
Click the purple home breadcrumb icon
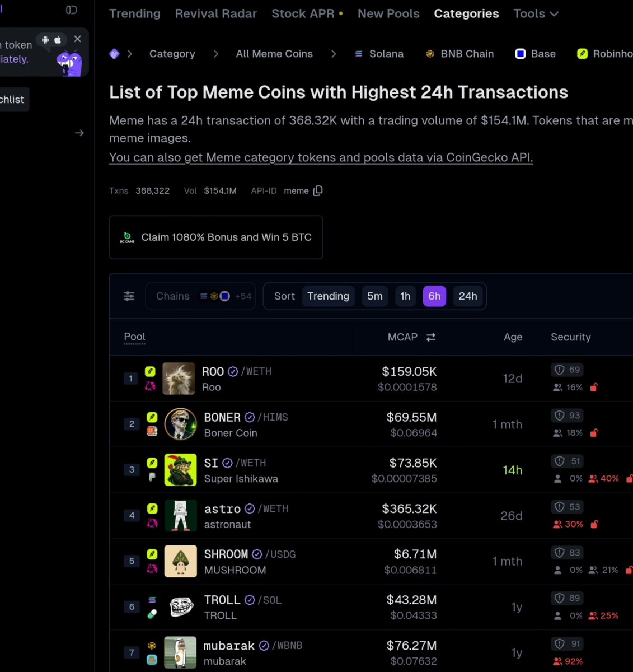pos(114,54)
